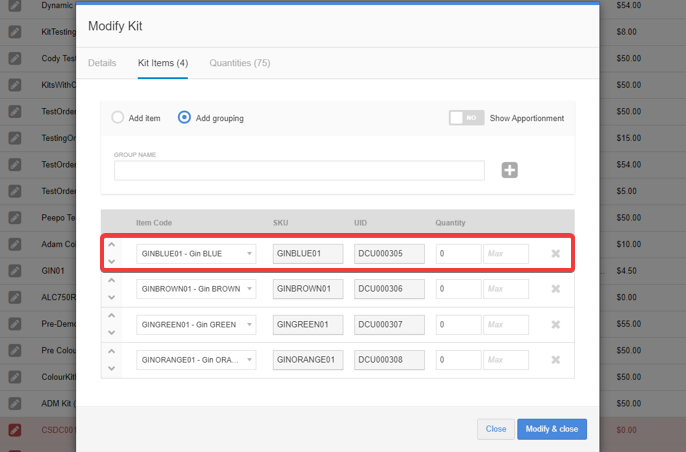The image size is (686, 452).
Task: Remove the GINGREEN01 kit item row
Action: point(556,325)
